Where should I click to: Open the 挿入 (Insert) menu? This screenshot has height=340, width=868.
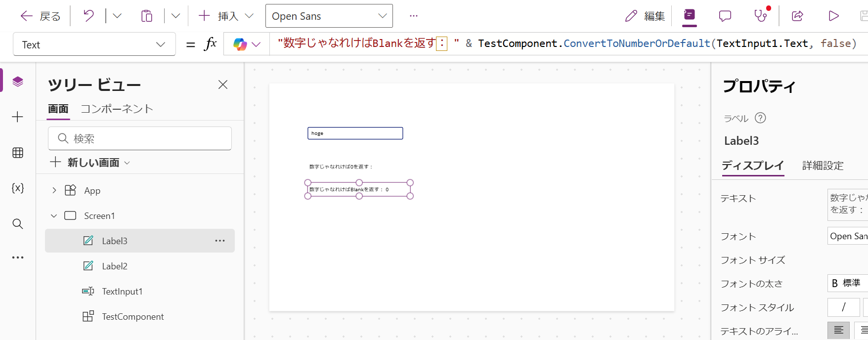226,16
